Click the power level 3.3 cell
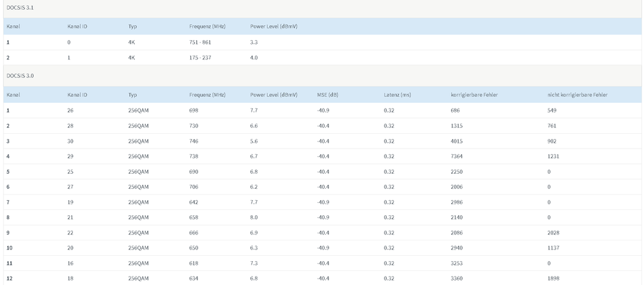Screen dimensions: 644x285 coord(254,42)
